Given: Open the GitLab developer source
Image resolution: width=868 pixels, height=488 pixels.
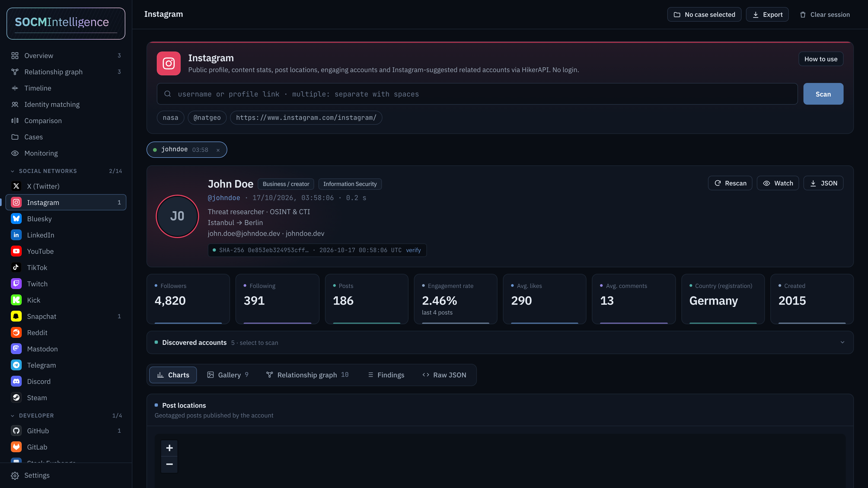Looking at the screenshot, I should click(66, 447).
